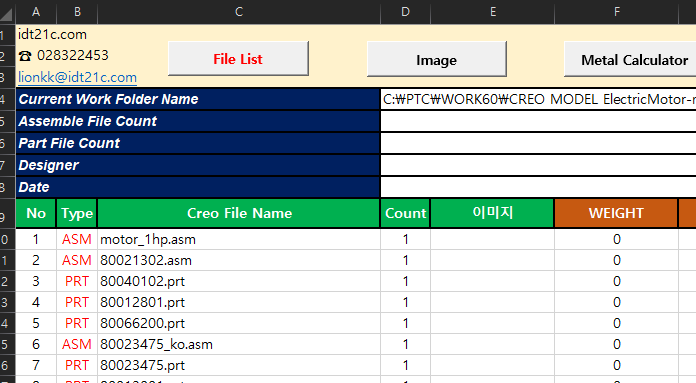Select column B header

(x=77, y=12)
